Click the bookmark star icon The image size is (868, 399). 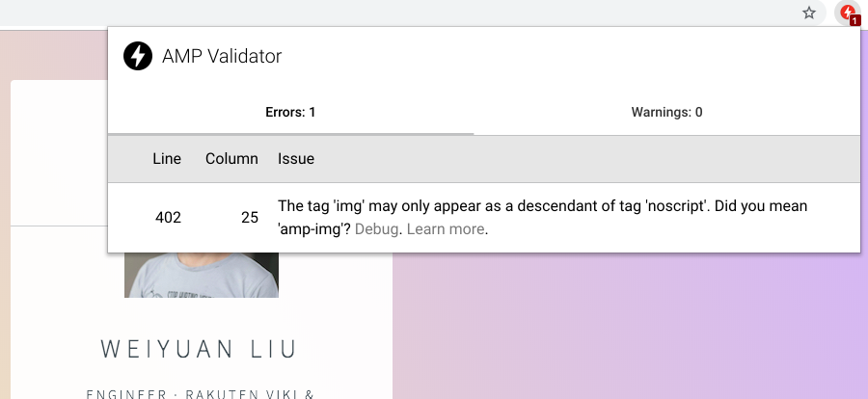(x=809, y=13)
